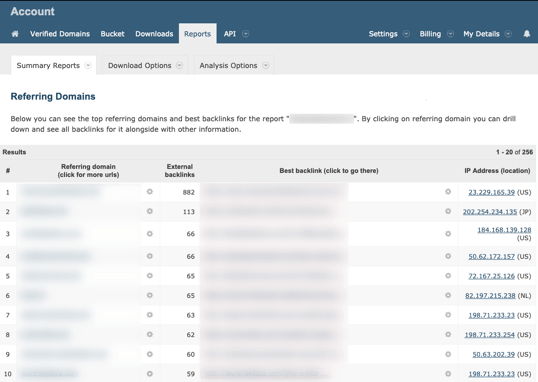Click best backlink gear icon in row 2
Viewport: 538px width, 382px height.
click(x=448, y=211)
